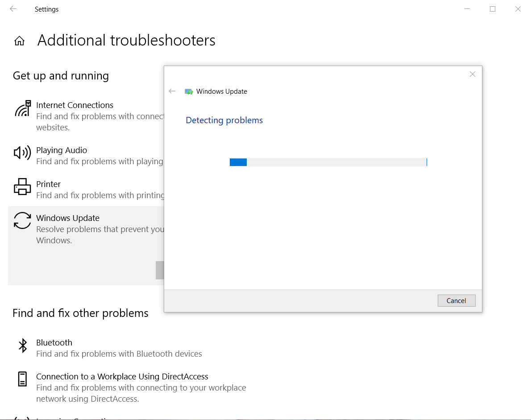Image resolution: width=531 pixels, height=420 pixels.
Task: Minimize the Settings window
Action: coord(467,9)
